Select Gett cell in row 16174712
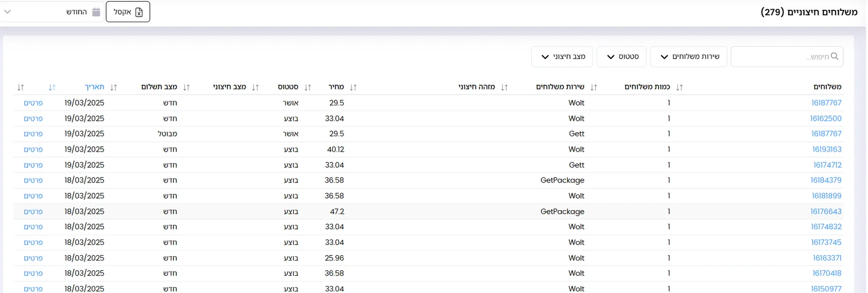868x293 pixels. click(577, 165)
